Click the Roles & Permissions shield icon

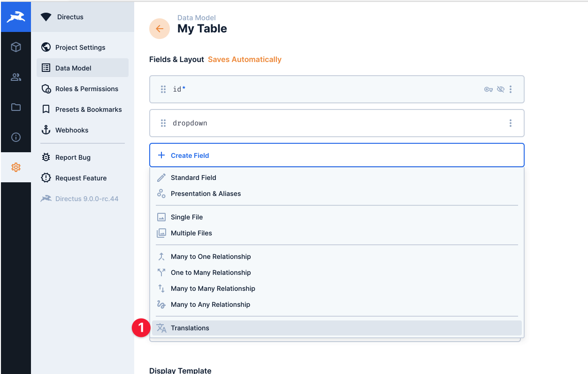[46, 89]
